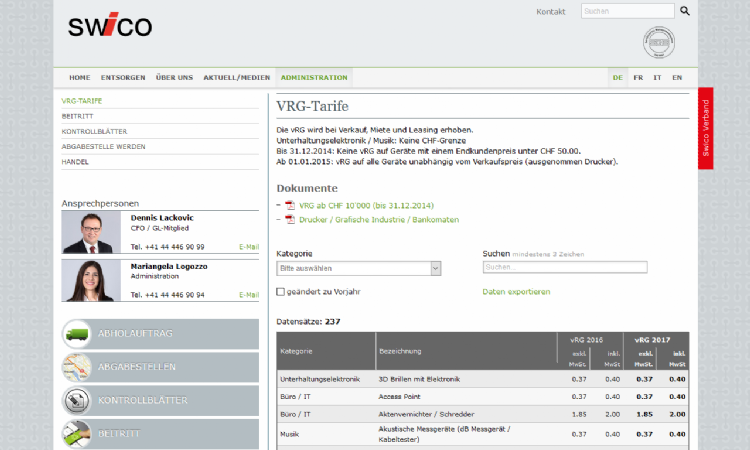This screenshot has width=750, height=450.
Task: Click the table search input field
Action: point(564,267)
